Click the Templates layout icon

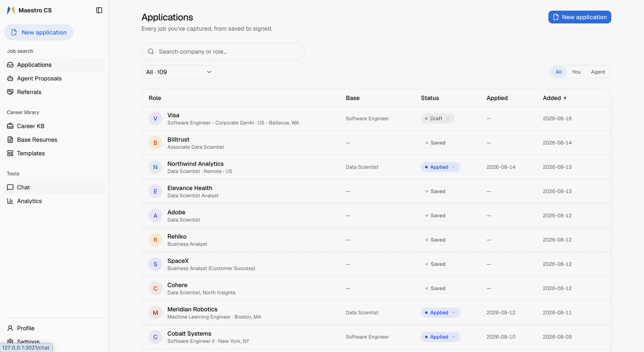10,153
